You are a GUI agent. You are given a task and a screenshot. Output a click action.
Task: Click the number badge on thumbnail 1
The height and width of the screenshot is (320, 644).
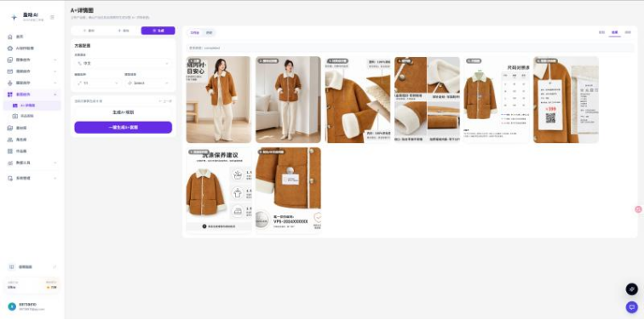point(194,60)
